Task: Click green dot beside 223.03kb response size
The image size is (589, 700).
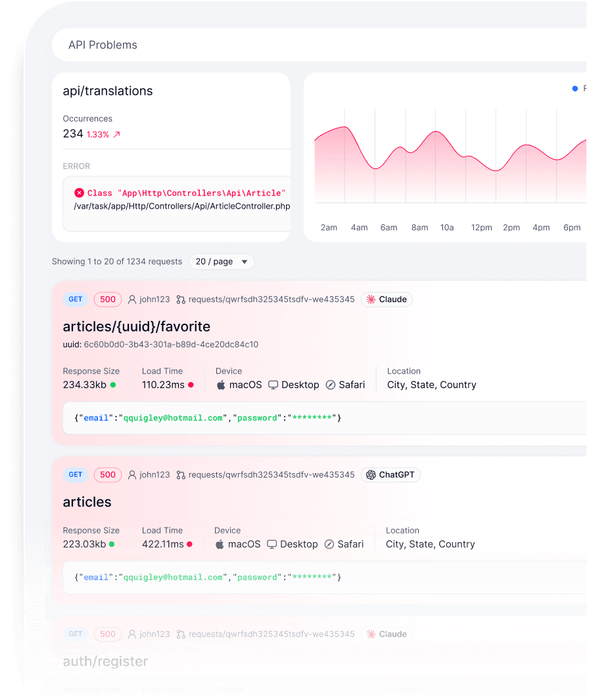Action: pos(112,544)
